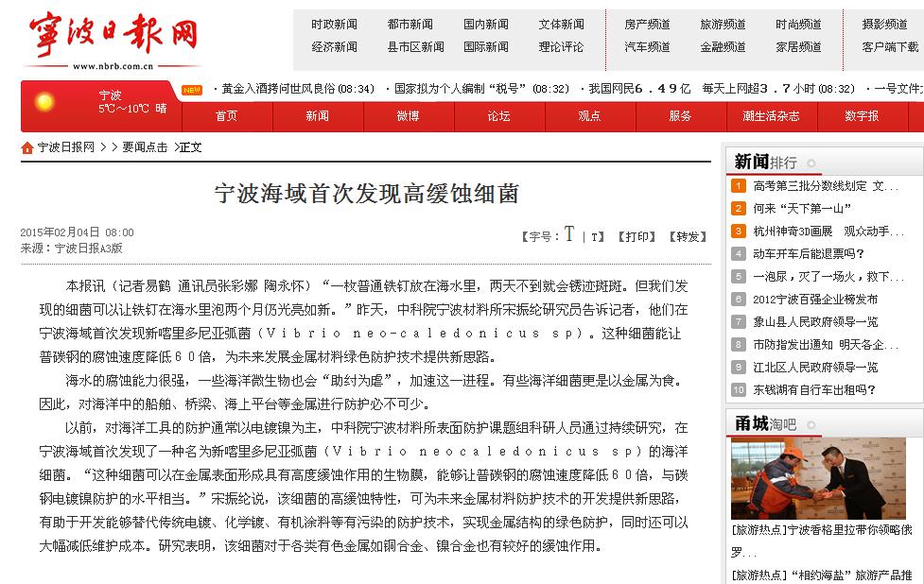Click the weather text 5℃~10℃ 晴
The image size is (924, 584).
point(132,109)
